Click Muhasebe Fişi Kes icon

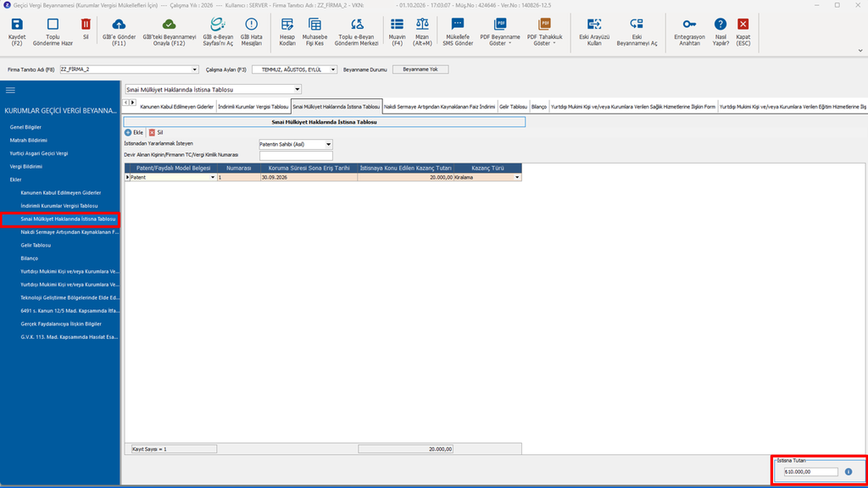[x=314, y=25]
